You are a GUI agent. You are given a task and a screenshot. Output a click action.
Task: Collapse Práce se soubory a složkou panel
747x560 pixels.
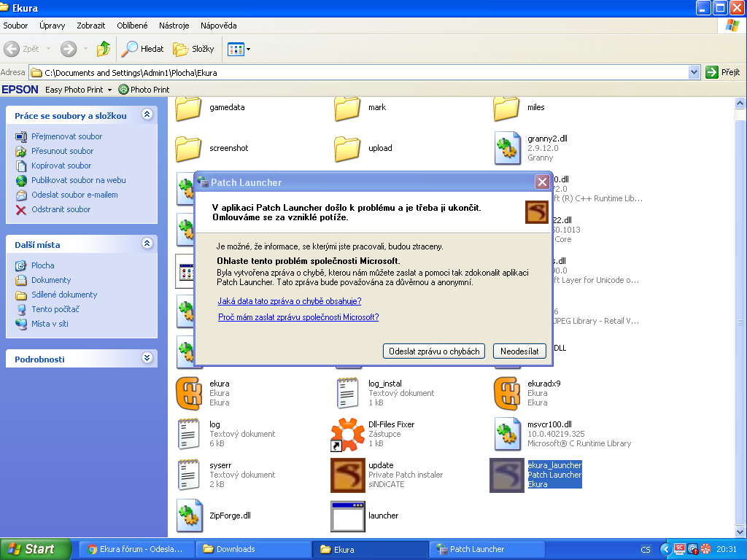tap(147, 115)
